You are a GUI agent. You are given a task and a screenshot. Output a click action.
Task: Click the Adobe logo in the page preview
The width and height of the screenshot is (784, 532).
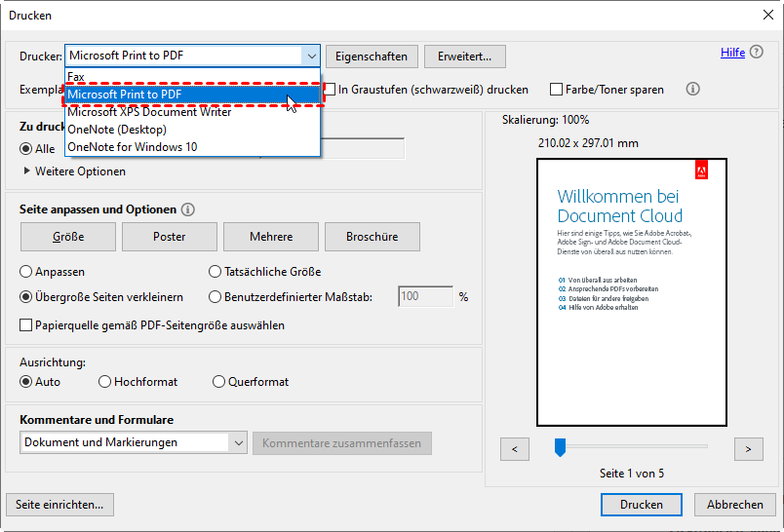click(701, 170)
